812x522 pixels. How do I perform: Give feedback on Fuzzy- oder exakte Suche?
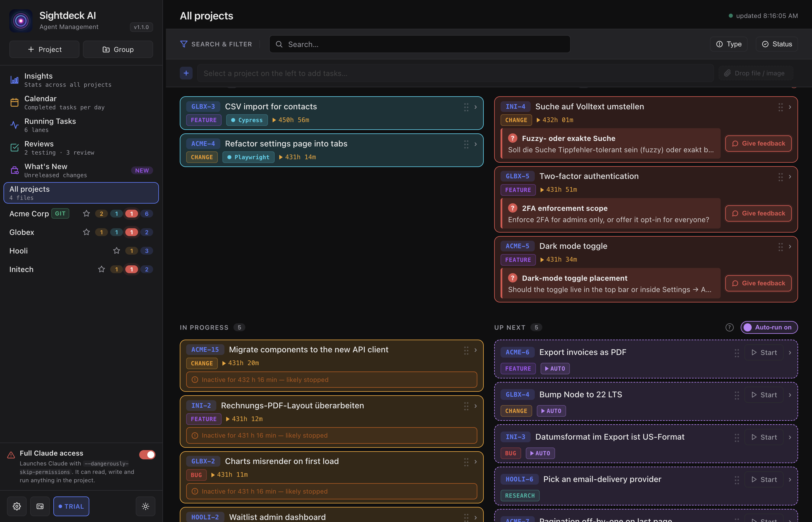pyautogui.click(x=758, y=144)
